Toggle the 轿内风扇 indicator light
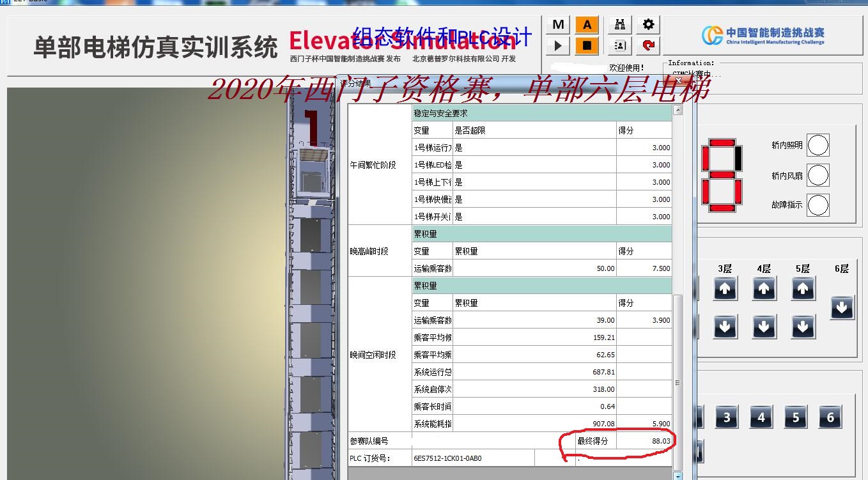 pyautogui.click(x=818, y=175)
